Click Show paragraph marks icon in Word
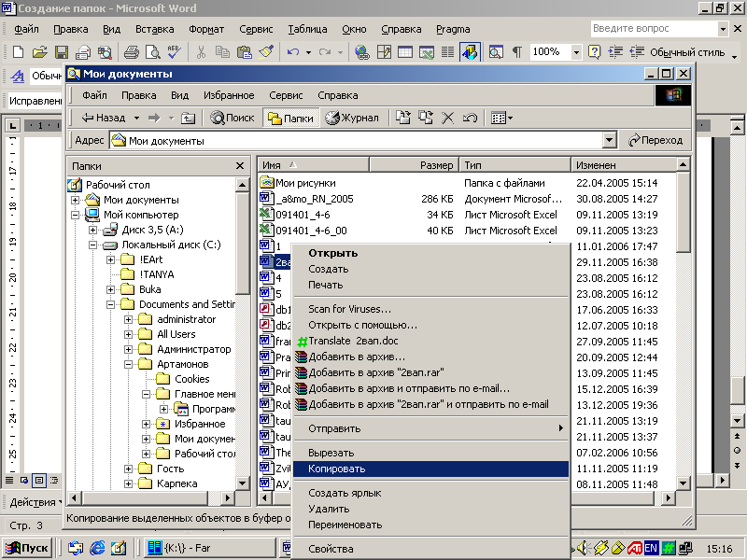This screenshot has height=560, width=747. click(516, 52)
